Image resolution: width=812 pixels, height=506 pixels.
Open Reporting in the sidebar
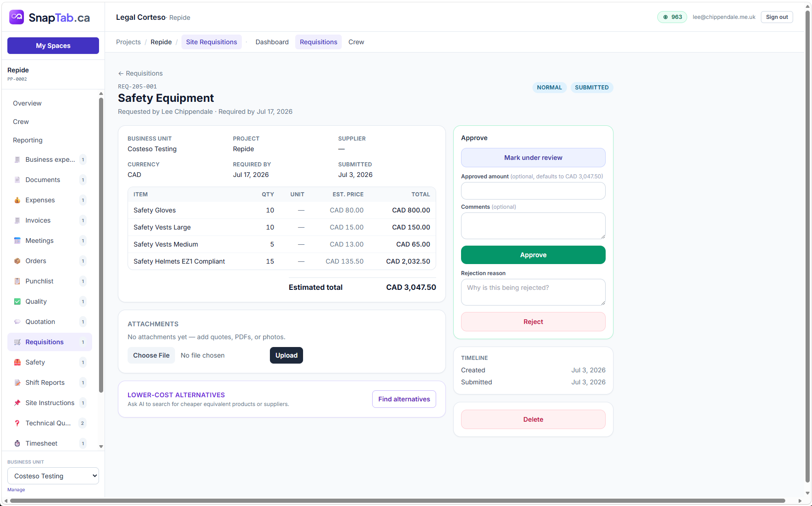28,140
